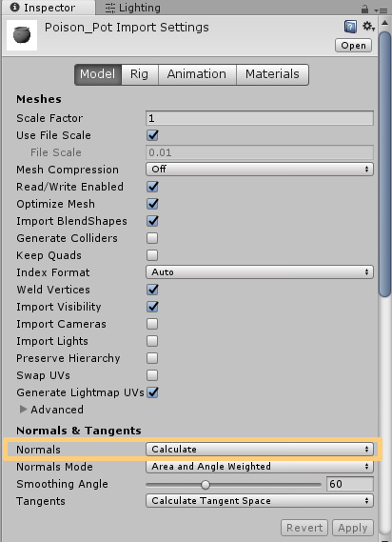
Task: Expand the Advanced foldout arrow
Action: (x=23, y=410)
